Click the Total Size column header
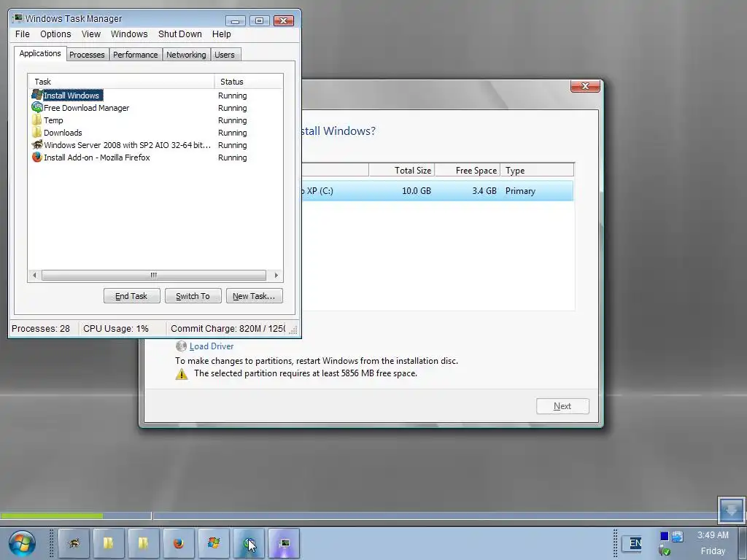The image size is (747, 560). pos(402,170)
